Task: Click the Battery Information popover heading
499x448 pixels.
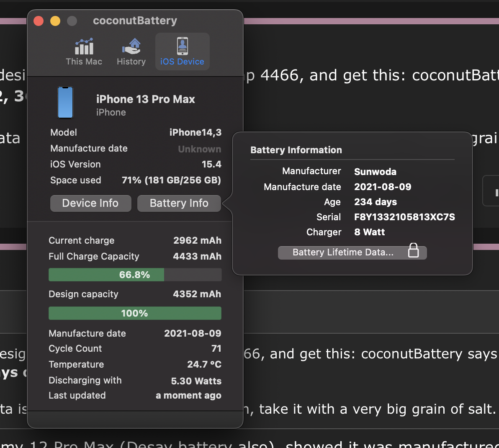Action: click(296, 150)
